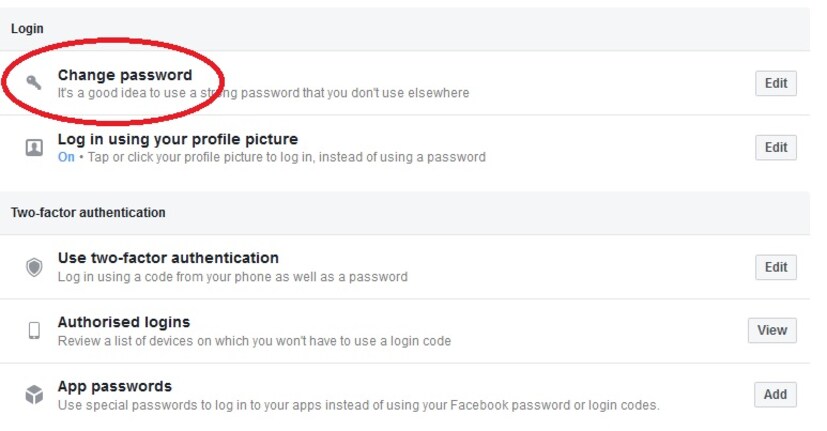Select the Log in using your profile picture heading
Viewport: 827px width, 431px height.
point(178,139)
